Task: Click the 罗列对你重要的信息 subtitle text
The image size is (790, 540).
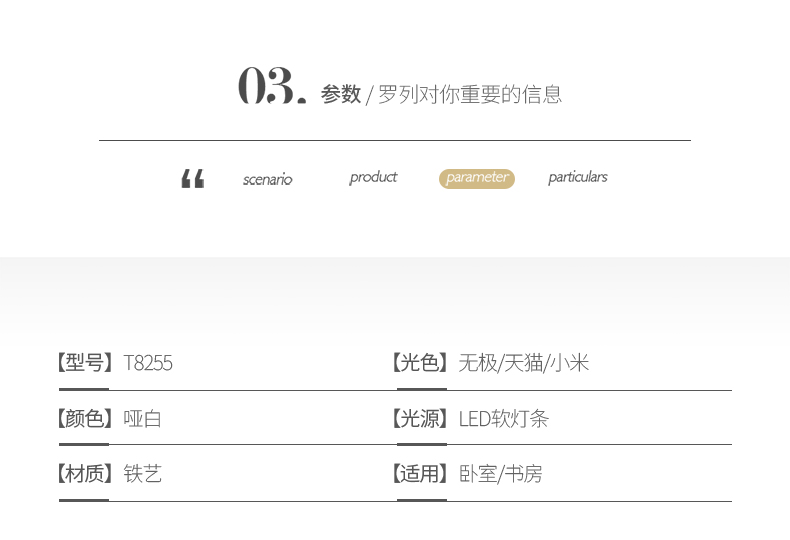Action: click(x=470, y=95)
